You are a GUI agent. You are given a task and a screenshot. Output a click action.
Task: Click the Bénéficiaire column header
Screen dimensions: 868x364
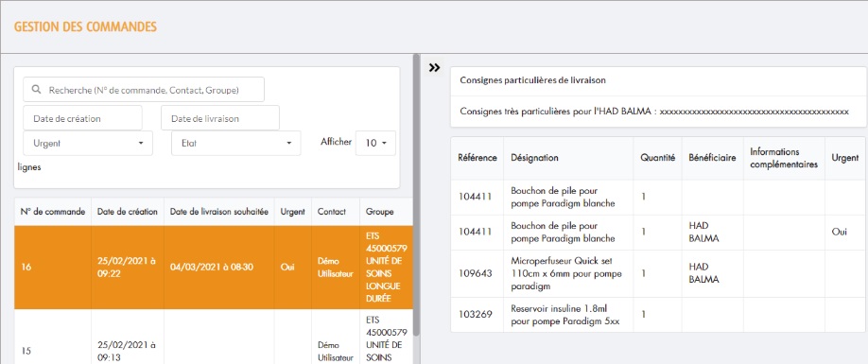[712, 158]
